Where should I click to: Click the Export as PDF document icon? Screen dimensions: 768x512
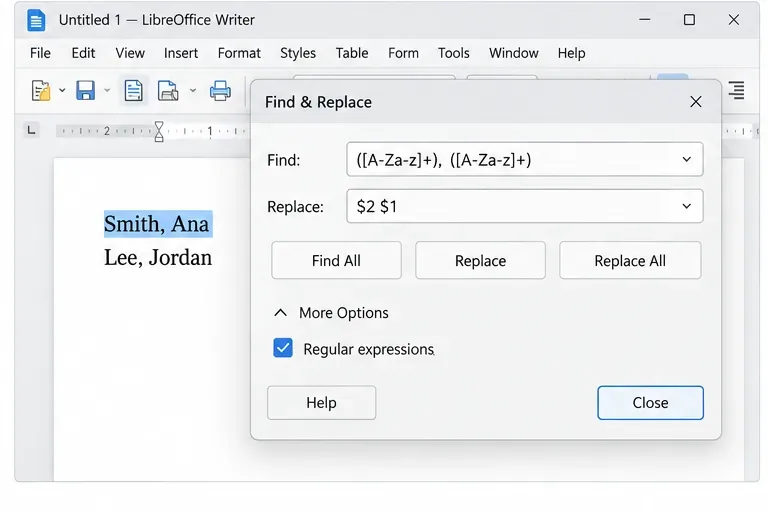[x=133, y=91]
